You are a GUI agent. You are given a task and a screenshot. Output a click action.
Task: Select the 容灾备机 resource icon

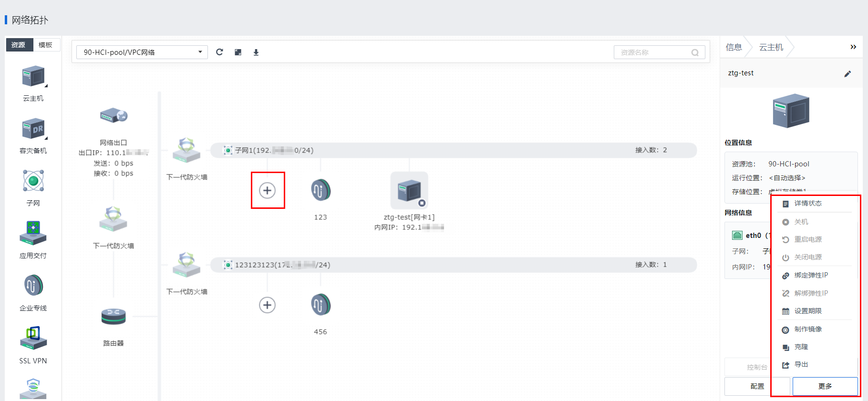(x=33, y=129)
